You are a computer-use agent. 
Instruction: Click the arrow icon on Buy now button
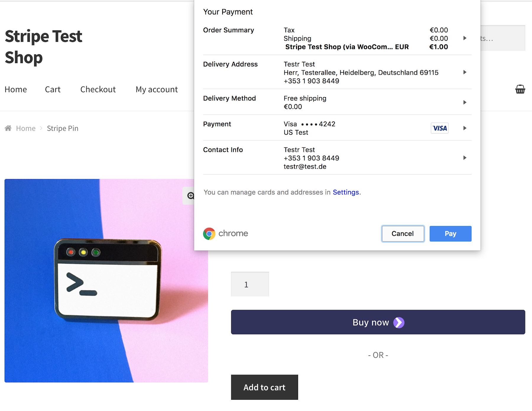(399, 322)
